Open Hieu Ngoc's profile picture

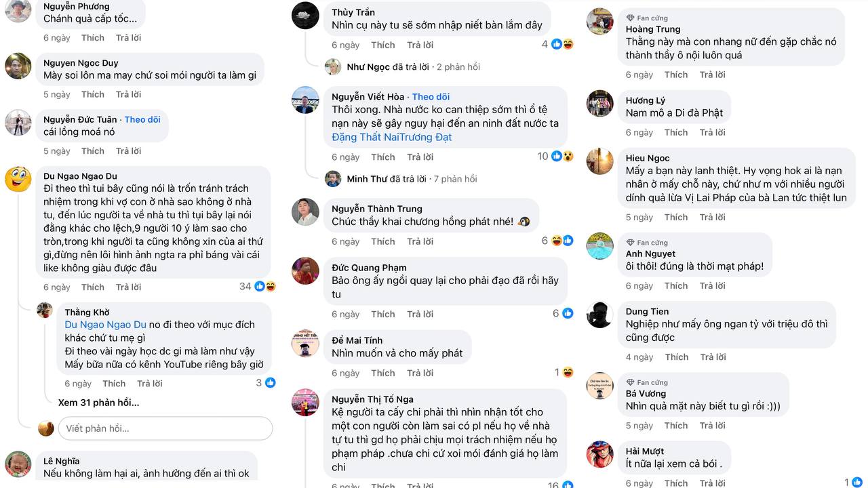pyautogui.click(x=599, y=161)
